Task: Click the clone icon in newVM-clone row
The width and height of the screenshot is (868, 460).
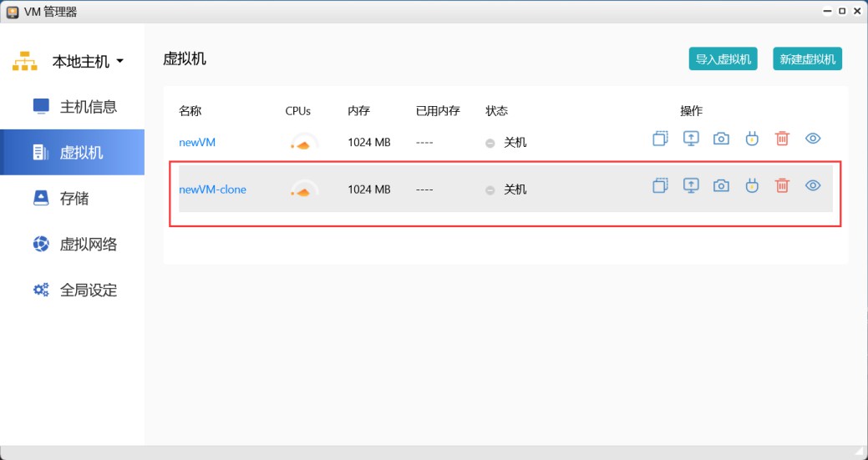Action: [x=660, y=185]
